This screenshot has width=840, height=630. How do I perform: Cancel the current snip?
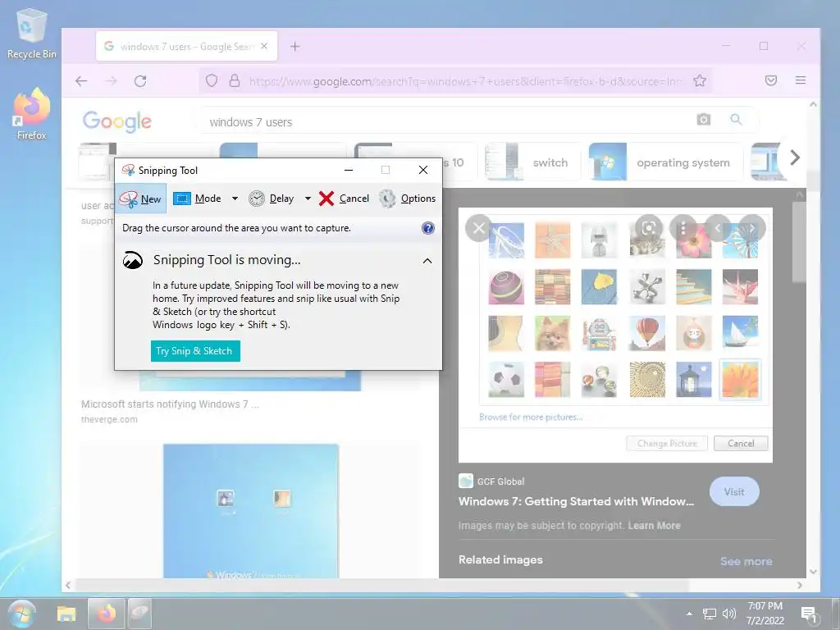point(344,199)
